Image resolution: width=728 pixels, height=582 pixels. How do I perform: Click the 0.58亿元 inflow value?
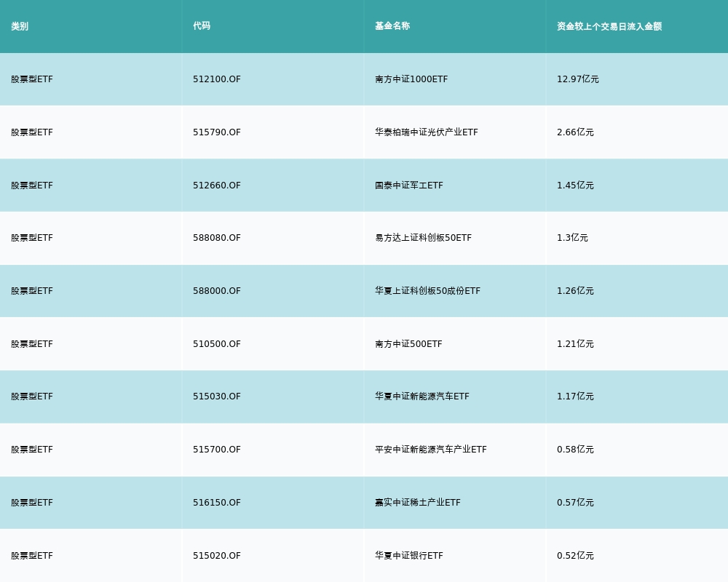(x=575, y=450)
